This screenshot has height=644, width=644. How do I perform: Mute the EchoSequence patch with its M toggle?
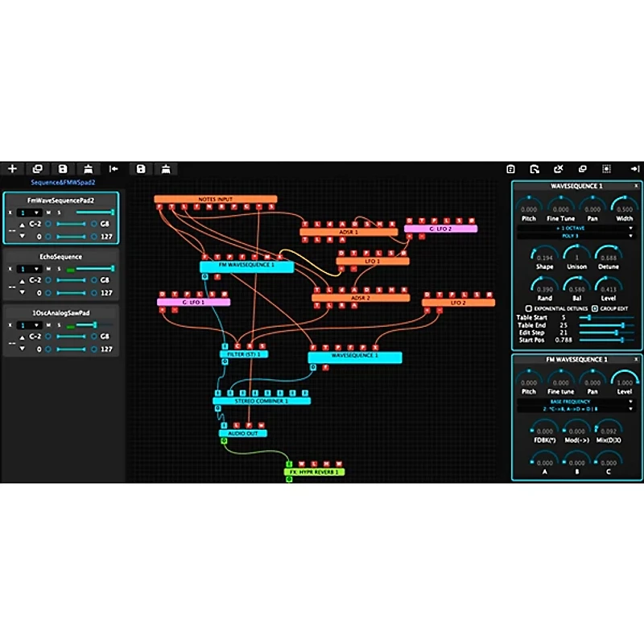[x=48, y=269]
